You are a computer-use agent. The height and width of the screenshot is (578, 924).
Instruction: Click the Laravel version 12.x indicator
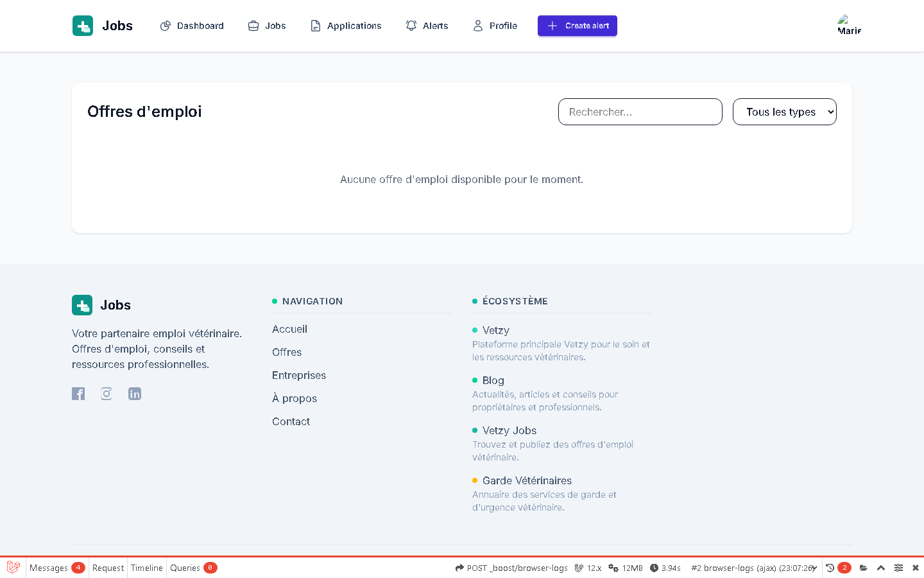588,568
